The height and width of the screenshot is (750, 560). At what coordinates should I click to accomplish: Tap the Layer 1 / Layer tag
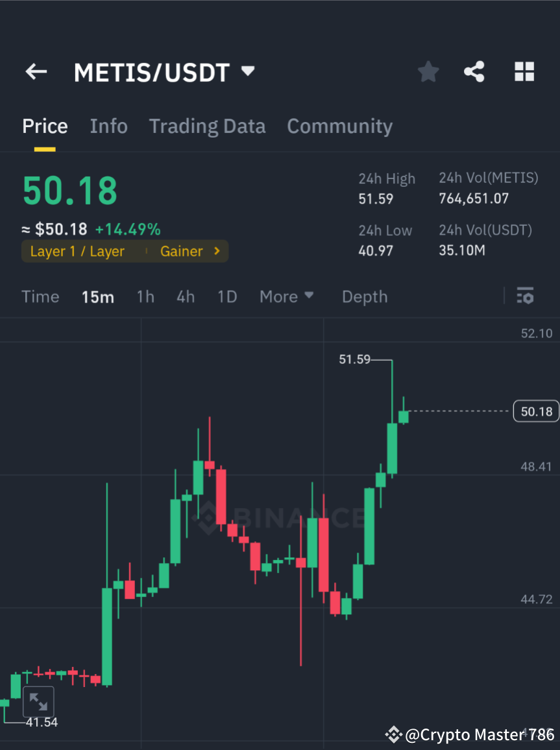(x=77, y=251)
